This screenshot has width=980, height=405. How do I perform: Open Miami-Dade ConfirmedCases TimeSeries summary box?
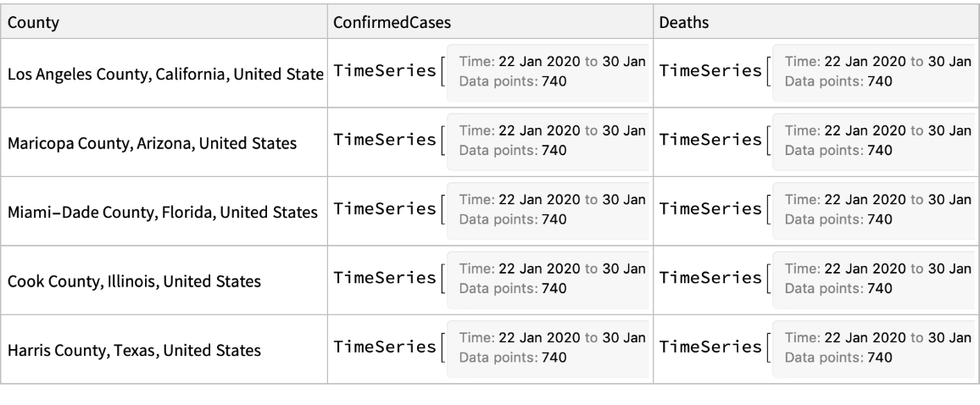pos(548,211)
